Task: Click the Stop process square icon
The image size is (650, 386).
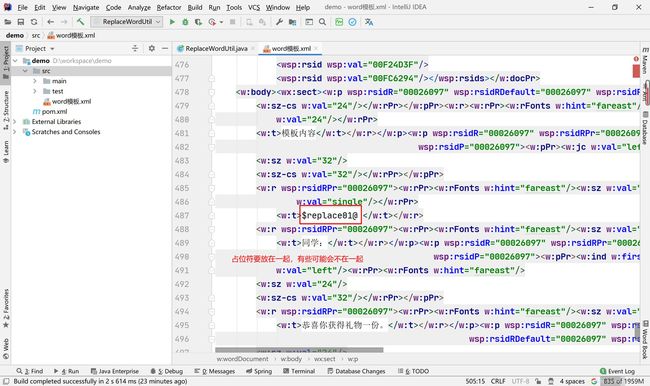Action: coord(233,22)
